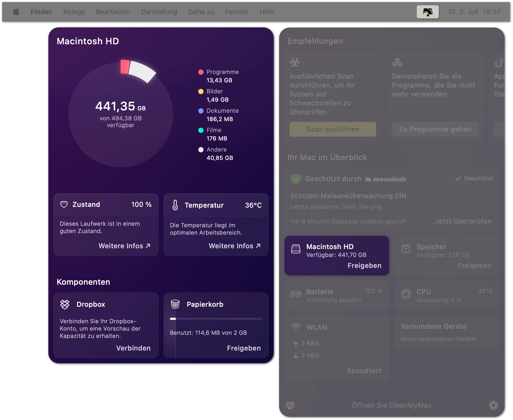Click Jetzt überprüfen for database updates
The width and height of the screenshot is (513, 420).
463,221
